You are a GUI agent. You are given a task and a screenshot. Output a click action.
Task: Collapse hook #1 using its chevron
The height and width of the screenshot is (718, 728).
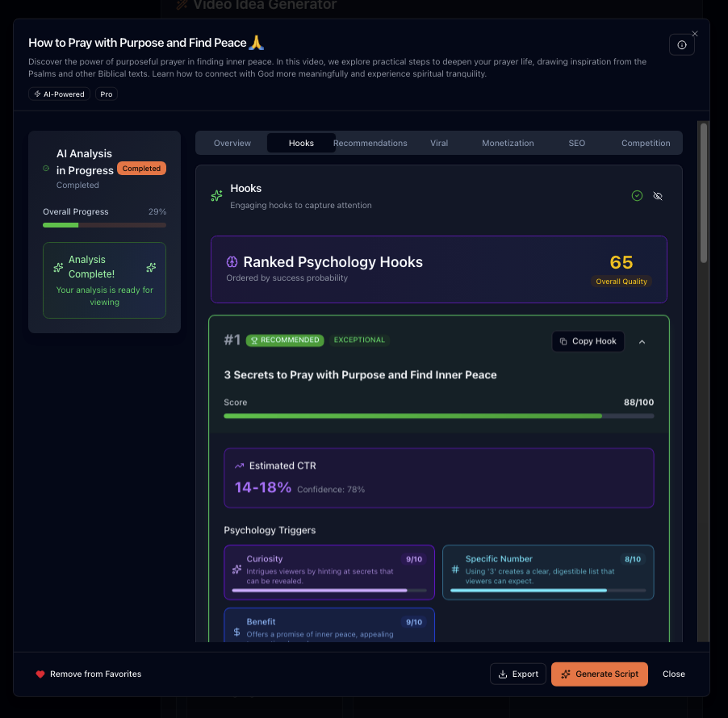pos(642,341)
